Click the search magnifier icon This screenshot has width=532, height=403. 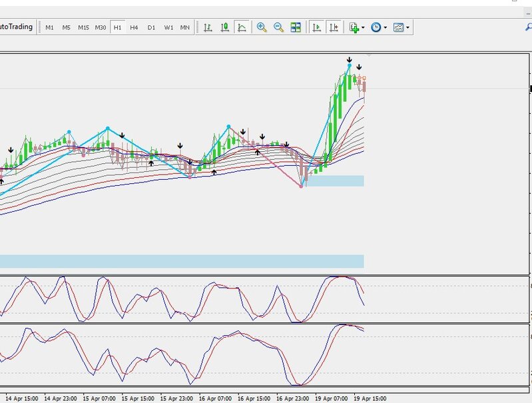(x=528, y=27)
